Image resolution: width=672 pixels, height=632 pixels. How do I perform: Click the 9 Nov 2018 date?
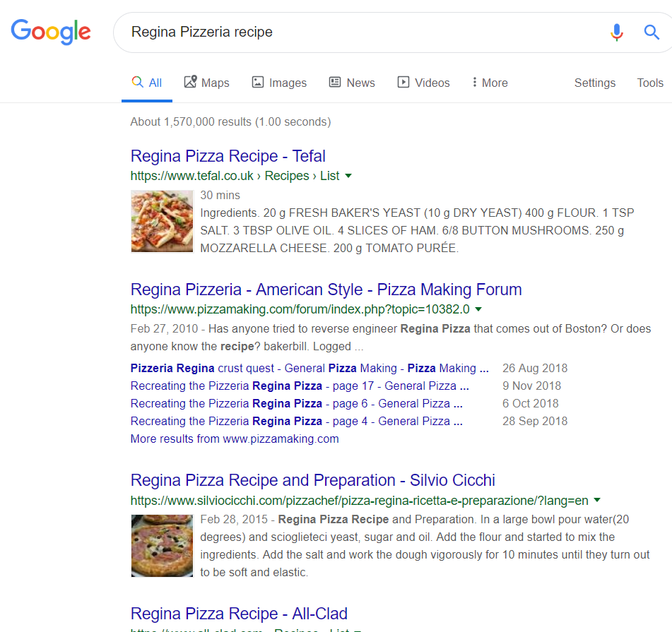531,386
